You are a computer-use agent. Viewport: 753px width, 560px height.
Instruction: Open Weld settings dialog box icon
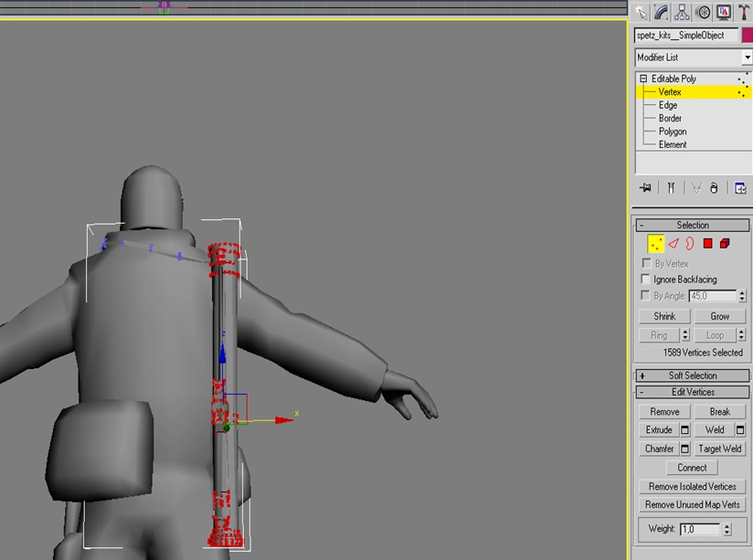pyautogui.click(x=740, y=430)
